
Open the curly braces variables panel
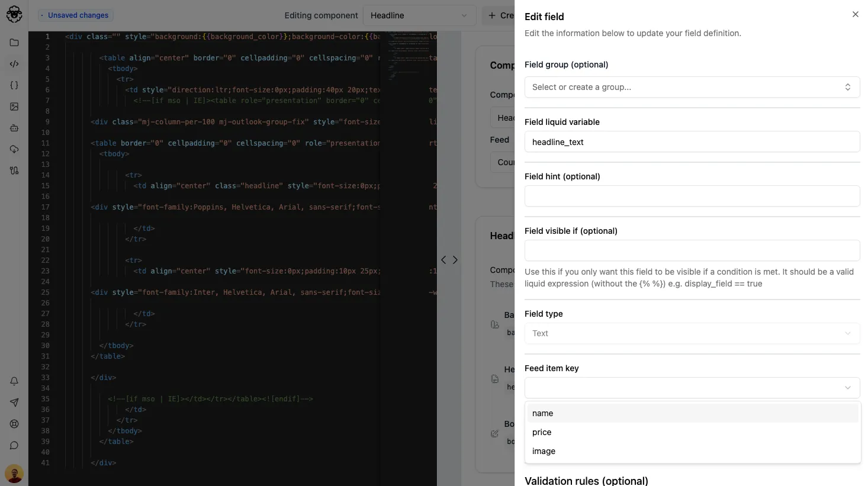point(14,85)
